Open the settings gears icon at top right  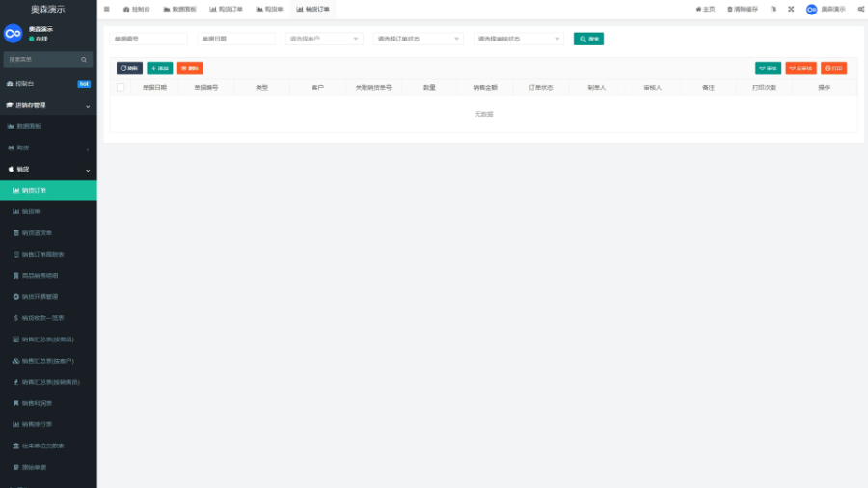pos(861,9)
